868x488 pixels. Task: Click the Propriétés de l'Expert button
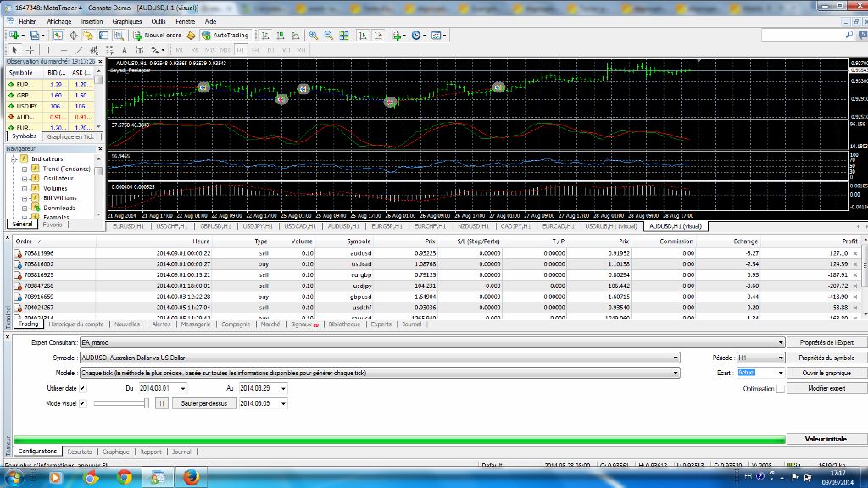coord(827,343)
